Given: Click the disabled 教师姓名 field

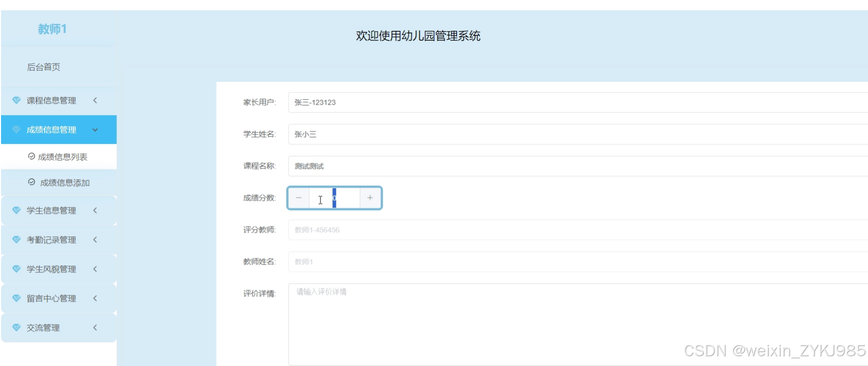Looking at the screenshot, I should (x=578, y=262).
